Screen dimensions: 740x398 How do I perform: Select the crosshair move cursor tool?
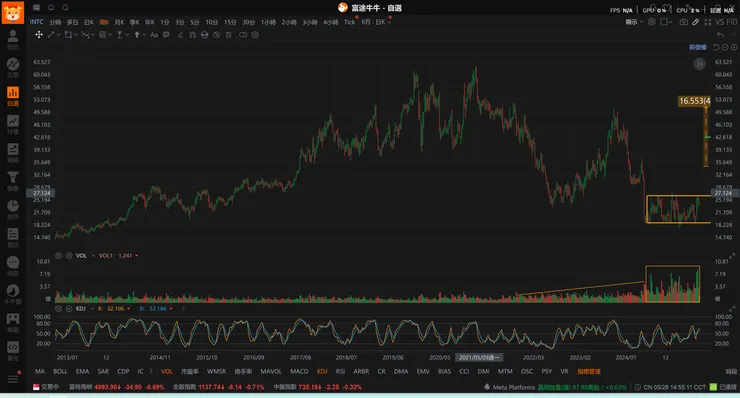tap(39, 34)
